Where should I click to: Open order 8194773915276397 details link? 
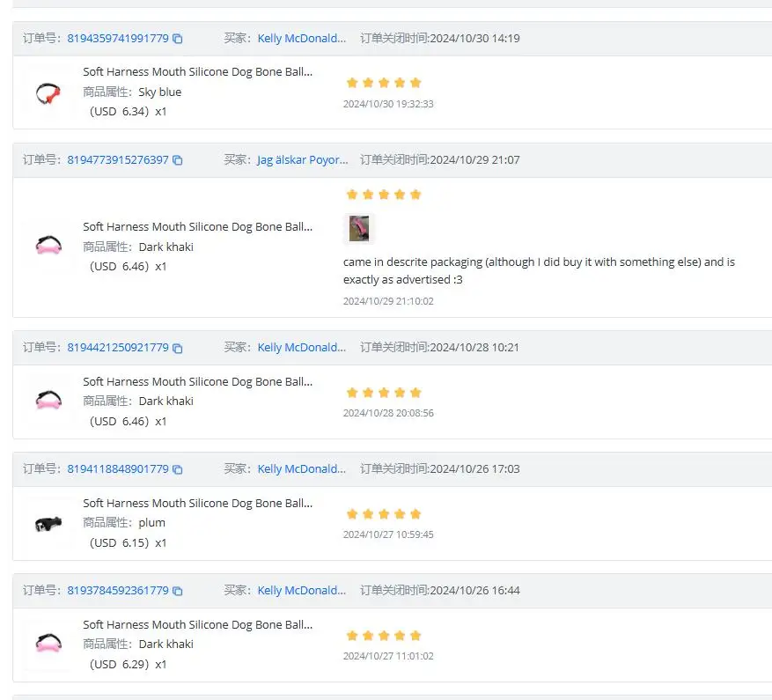pos(118,160)
